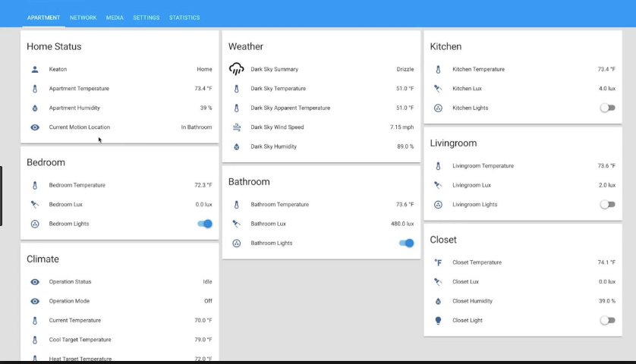Click the Bedroom Temperature thermometer icon
636x364 pixels.
coord(35,185)
